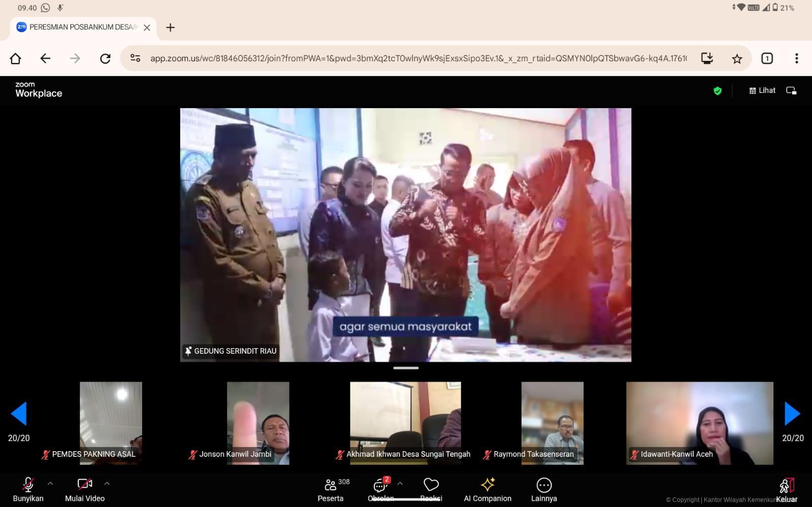
Task: Toggle the screen layout icon beside Lihat
Action: click(791, 91)
